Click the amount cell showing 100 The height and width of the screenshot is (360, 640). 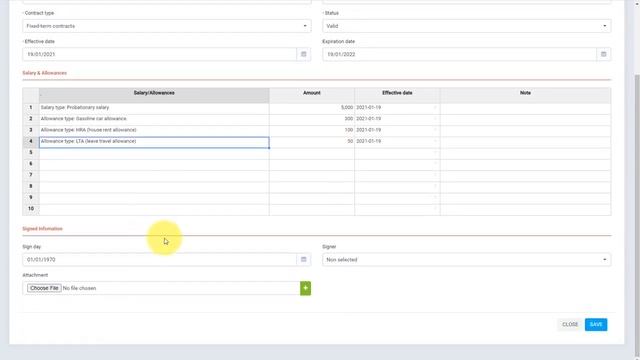(312, 130)
